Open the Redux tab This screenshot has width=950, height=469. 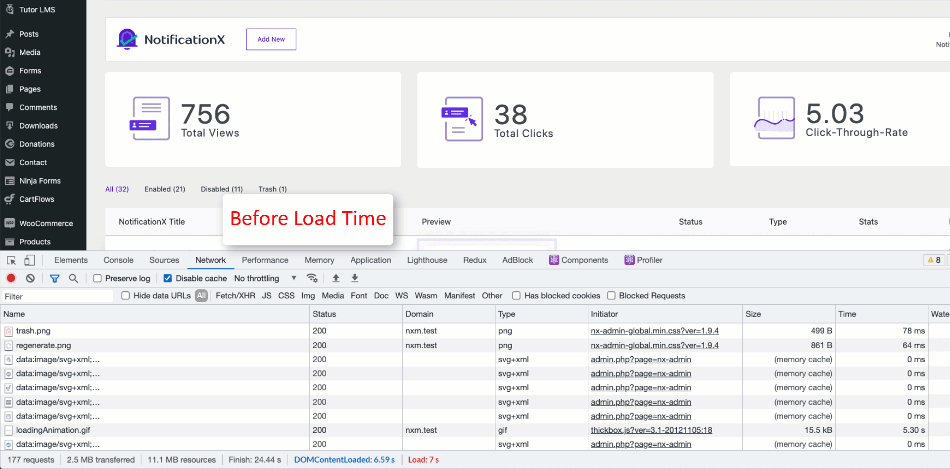(475, 260)
